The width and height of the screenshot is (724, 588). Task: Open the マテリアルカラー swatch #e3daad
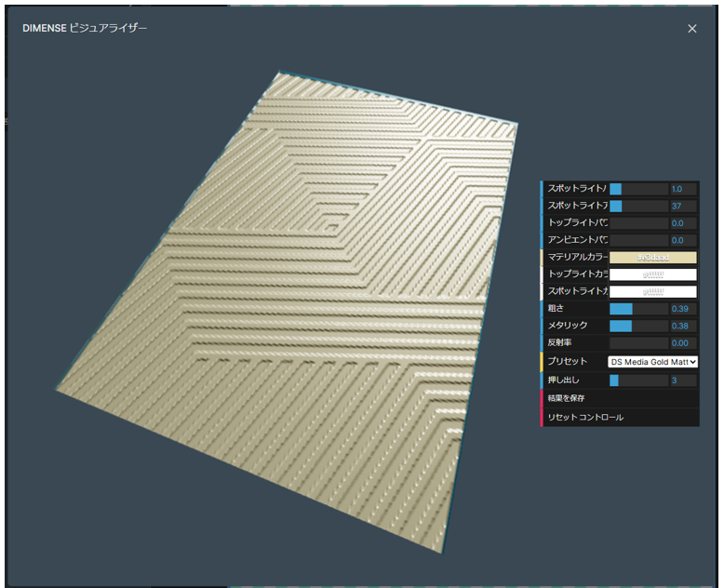(653, 258)
